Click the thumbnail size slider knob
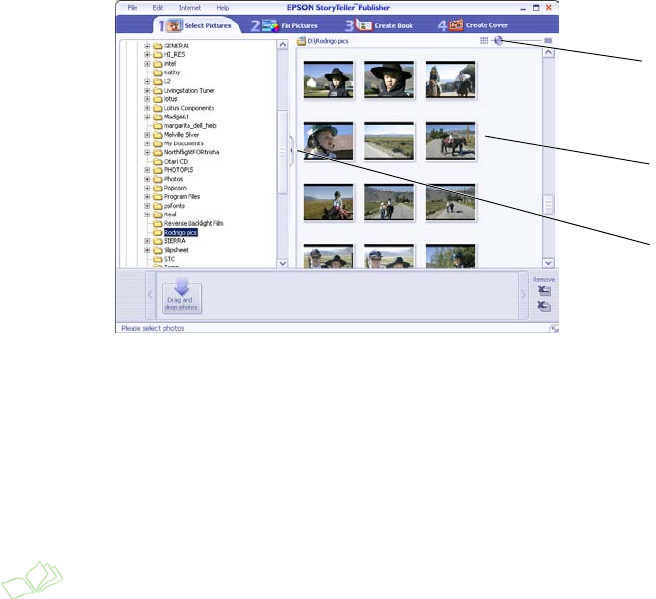656x599 pixels. coord(498,41)
